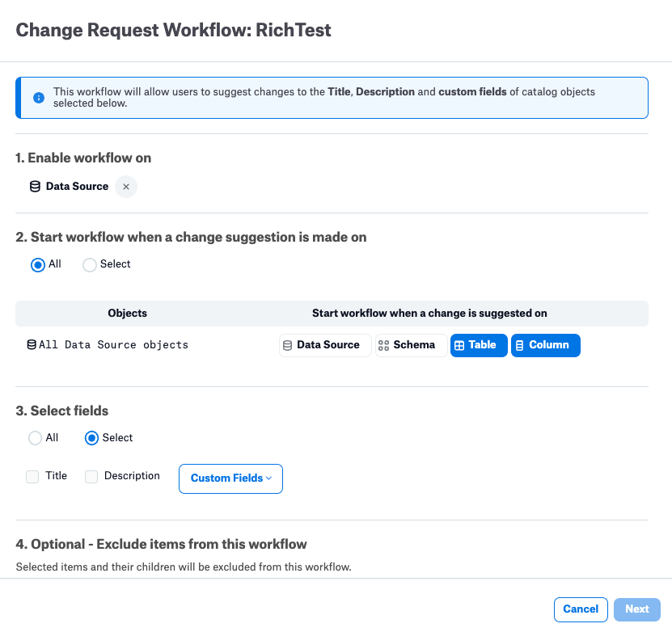The width and height of the screenshot is (672, 632).
Task: Click the Schema chip's four-squares icon
Action: [383, 345]
